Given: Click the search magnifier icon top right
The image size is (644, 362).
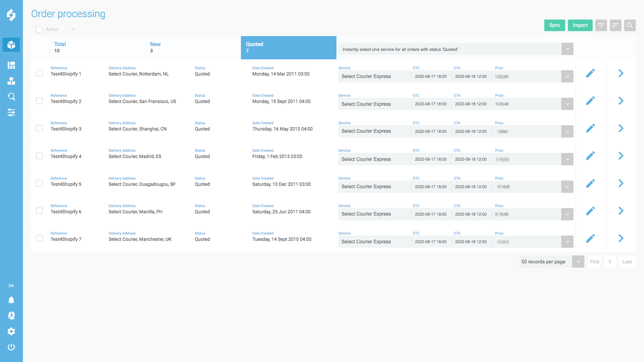Looking at the screenshot, I should 630,25.
